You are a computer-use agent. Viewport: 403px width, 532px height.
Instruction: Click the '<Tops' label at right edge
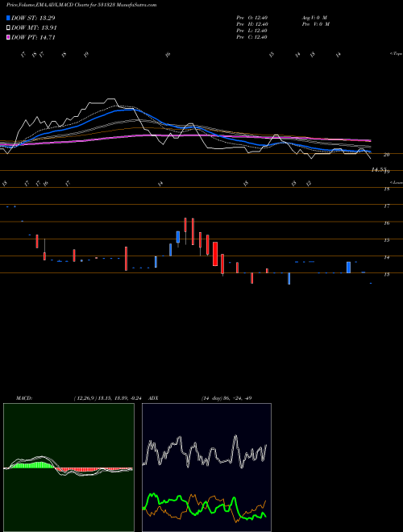(396, 54)
